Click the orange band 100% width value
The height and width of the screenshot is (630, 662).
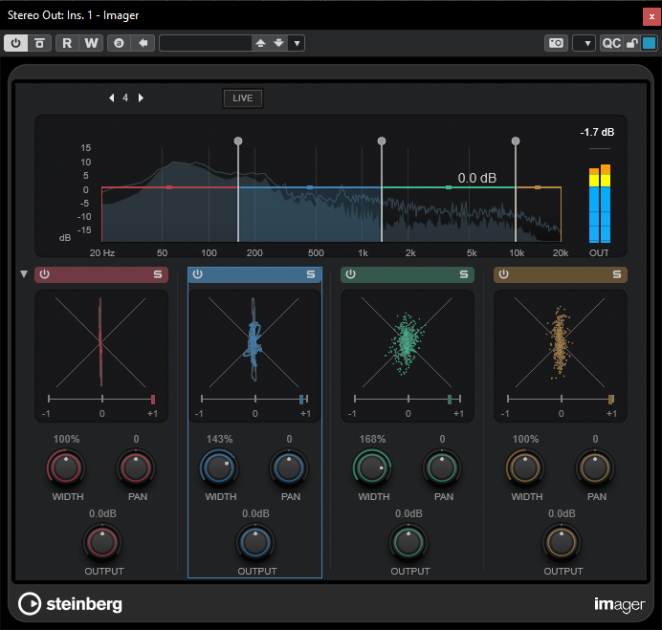click(x=526, y=439)
